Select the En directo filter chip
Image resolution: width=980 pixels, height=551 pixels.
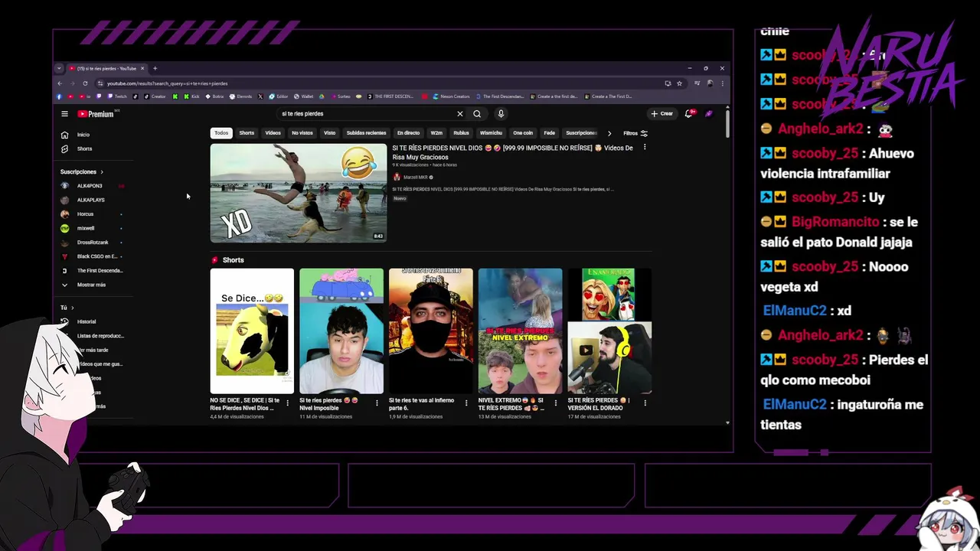(x=408, y=133)
